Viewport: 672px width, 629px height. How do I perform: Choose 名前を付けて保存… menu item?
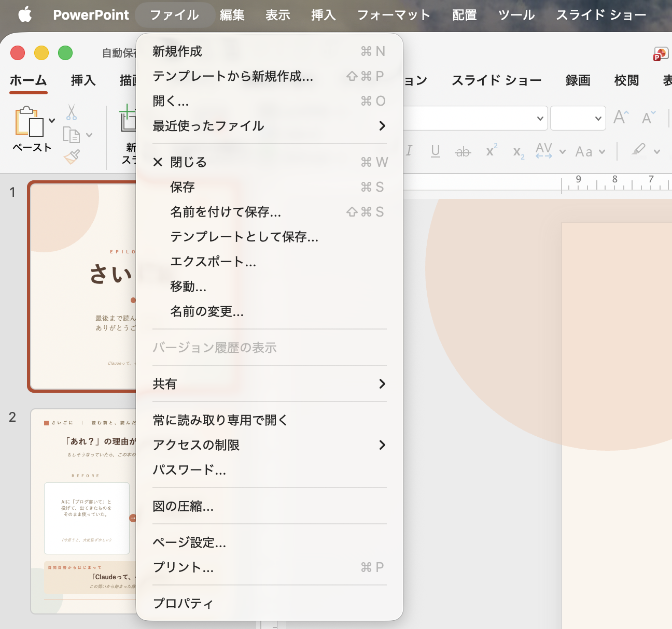pos(270,212)
